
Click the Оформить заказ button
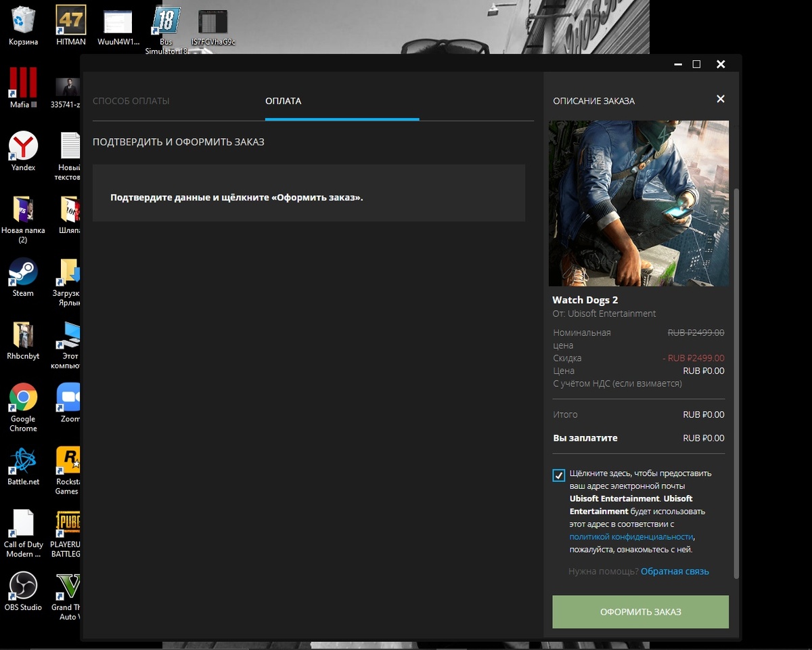(x=640, y=612)
